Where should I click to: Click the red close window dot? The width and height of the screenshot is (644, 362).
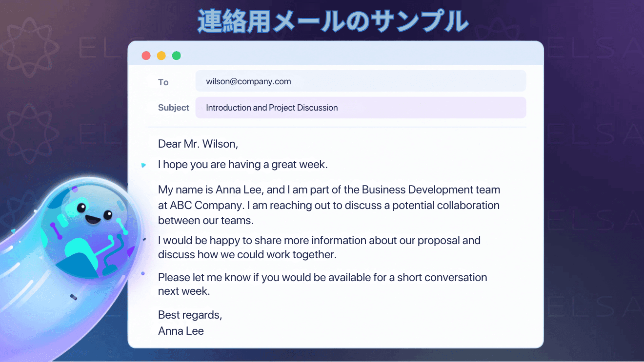tap(146, 56)
